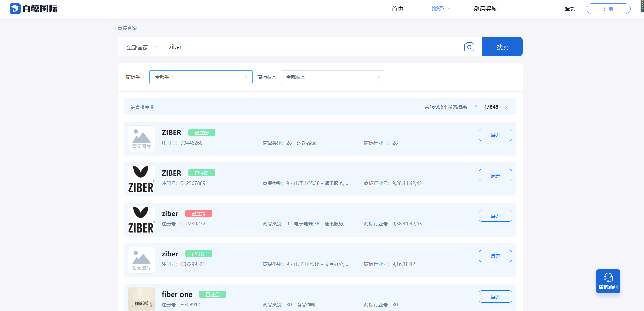Viewport: 644px width, 311px height.
Task: Click the blue 搜索 button
Action: 502,46
